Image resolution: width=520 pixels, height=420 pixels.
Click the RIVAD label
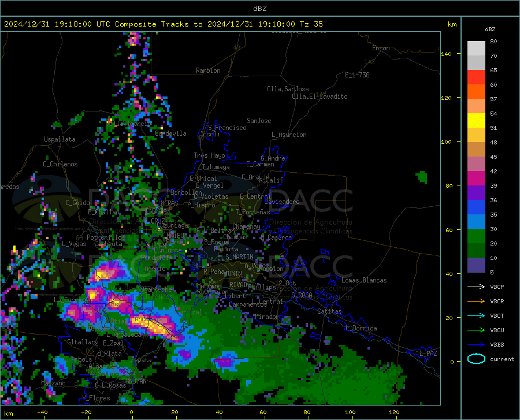(238, 285)
